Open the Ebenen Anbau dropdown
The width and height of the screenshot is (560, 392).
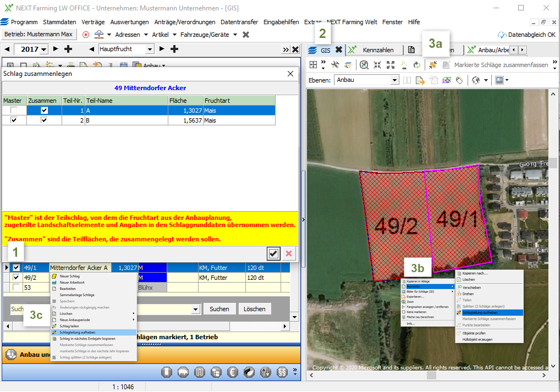(x=394, y=80)
